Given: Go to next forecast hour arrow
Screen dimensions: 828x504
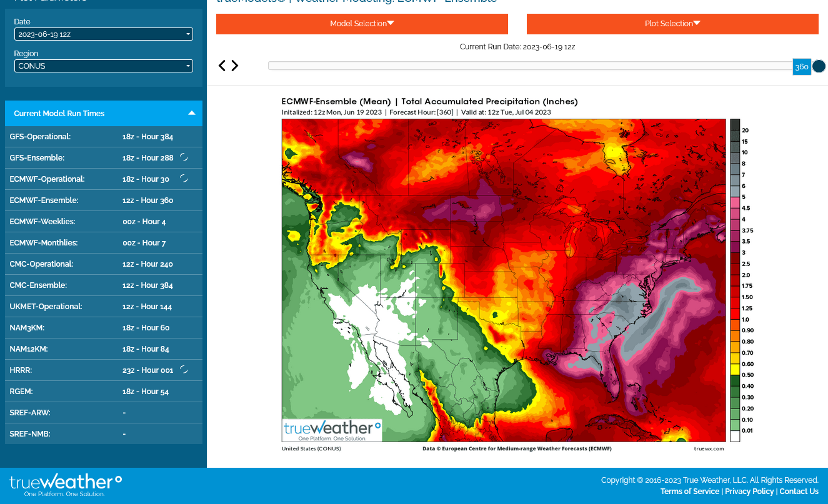Looking at the screenshot, I should [x=235, y=66].
